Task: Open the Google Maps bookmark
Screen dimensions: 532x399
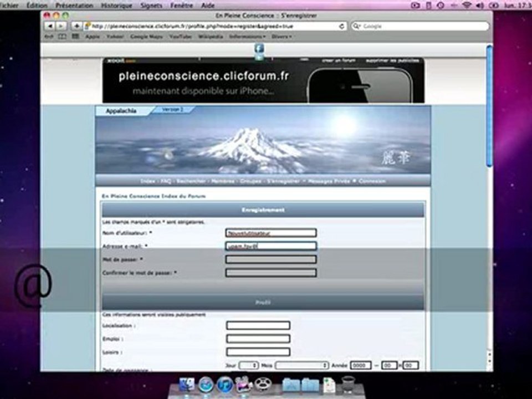Action: pos(146,37)
